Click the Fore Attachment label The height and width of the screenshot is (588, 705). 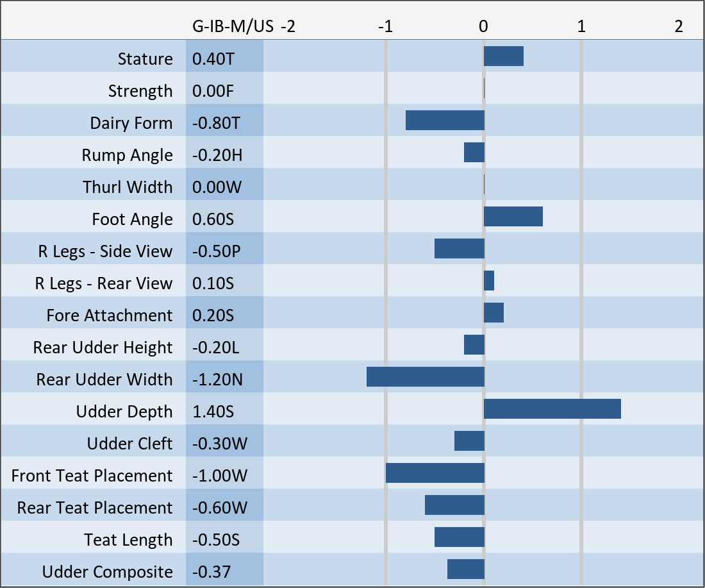click(x=109, y=315)
